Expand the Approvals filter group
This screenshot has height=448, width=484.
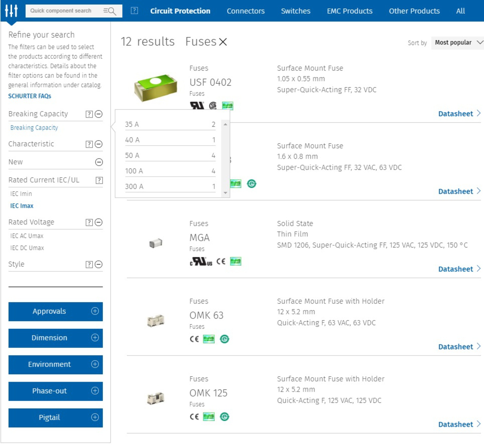(x=56, y=311)
